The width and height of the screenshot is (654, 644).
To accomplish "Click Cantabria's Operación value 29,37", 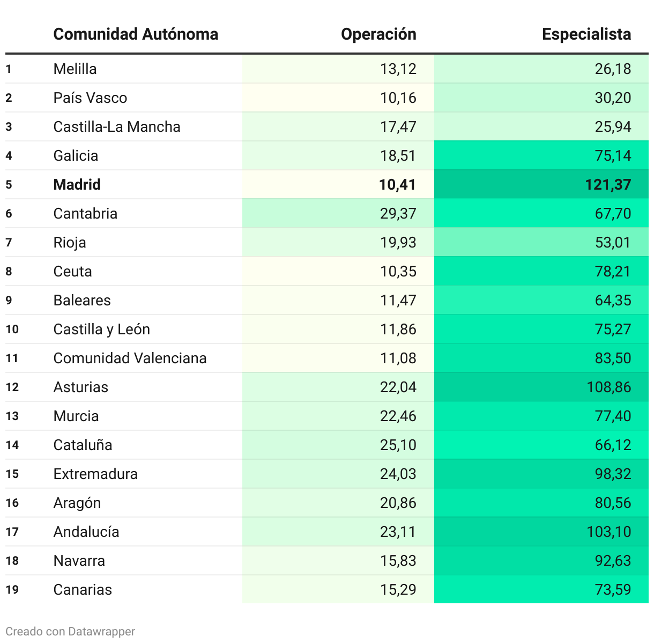I will (x=398, y=214).
